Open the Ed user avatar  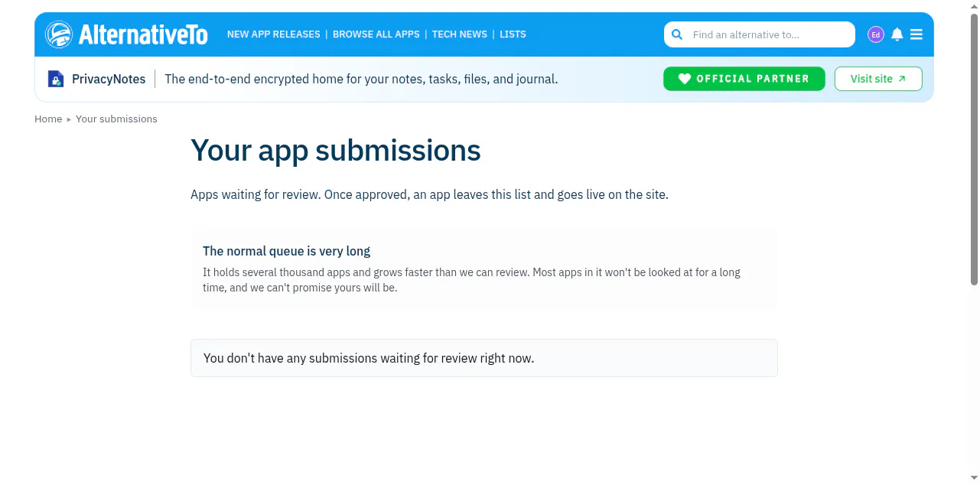pos(876,34)
